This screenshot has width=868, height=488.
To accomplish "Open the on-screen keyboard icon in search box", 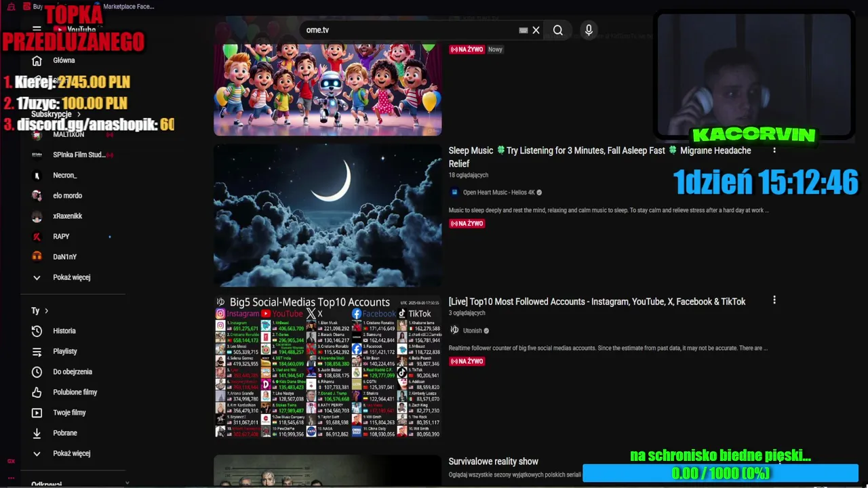I will 523,30.
